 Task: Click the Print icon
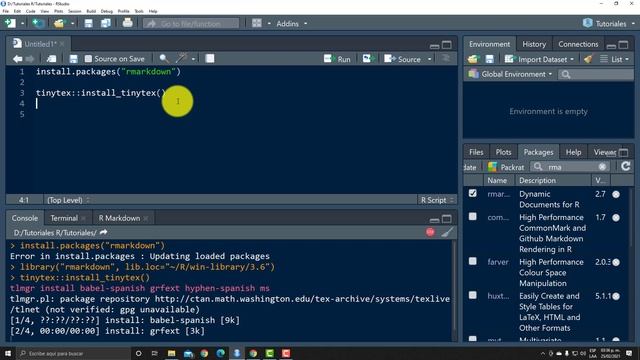(127, 23)
